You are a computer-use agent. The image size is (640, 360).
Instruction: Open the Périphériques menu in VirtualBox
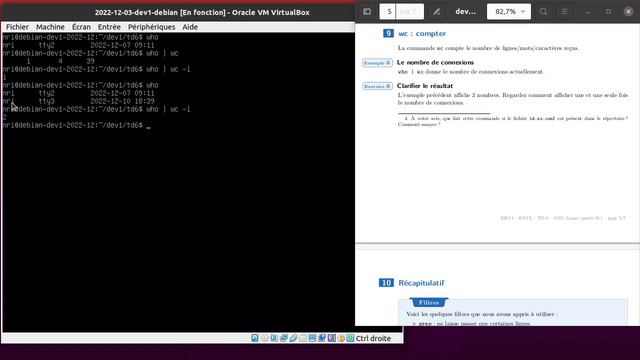point(151,27)
